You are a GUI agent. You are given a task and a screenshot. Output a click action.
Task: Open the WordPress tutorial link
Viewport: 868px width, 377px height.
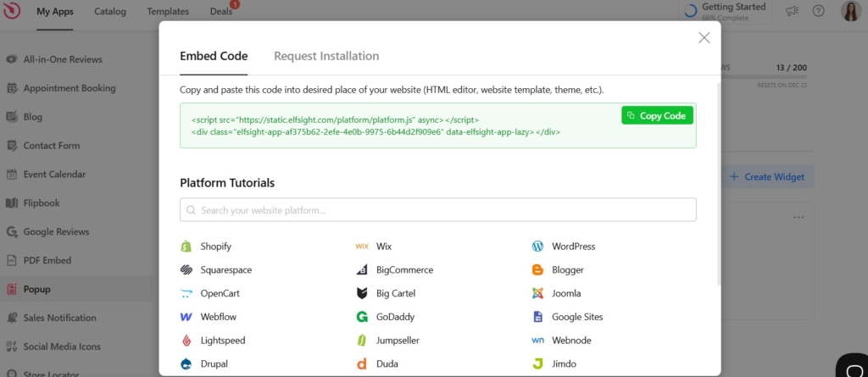574,247
